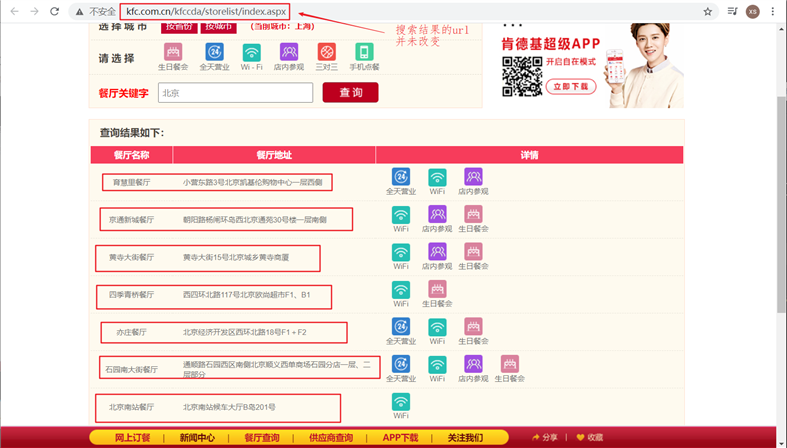Click WiFi icon in 黄寺大街餐厅 row

coord(401,252)
